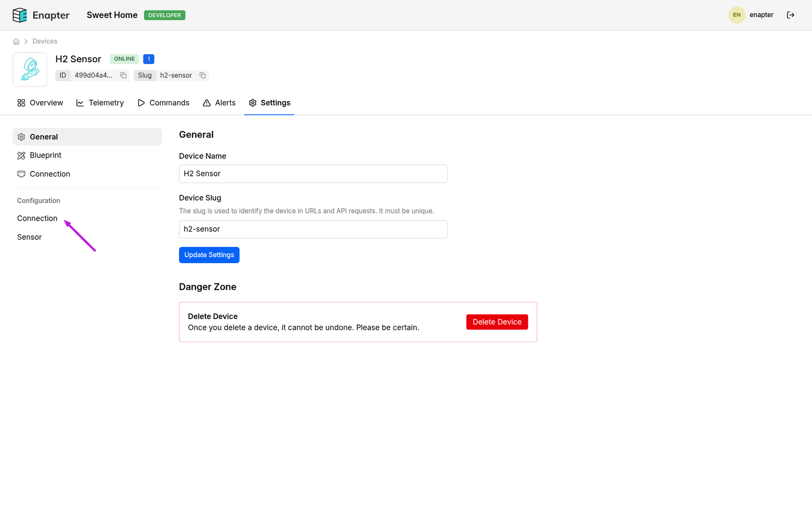Open Connection settings with cable icon
This screenshot has width=812, height=528.
(x=50, y=174)
